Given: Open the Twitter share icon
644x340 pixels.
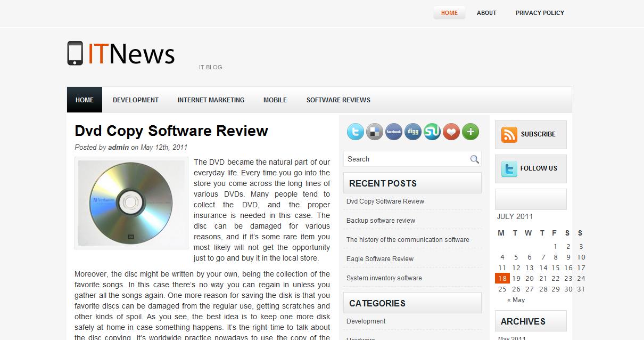Looking at the screenshot, I should pos(356,132).
